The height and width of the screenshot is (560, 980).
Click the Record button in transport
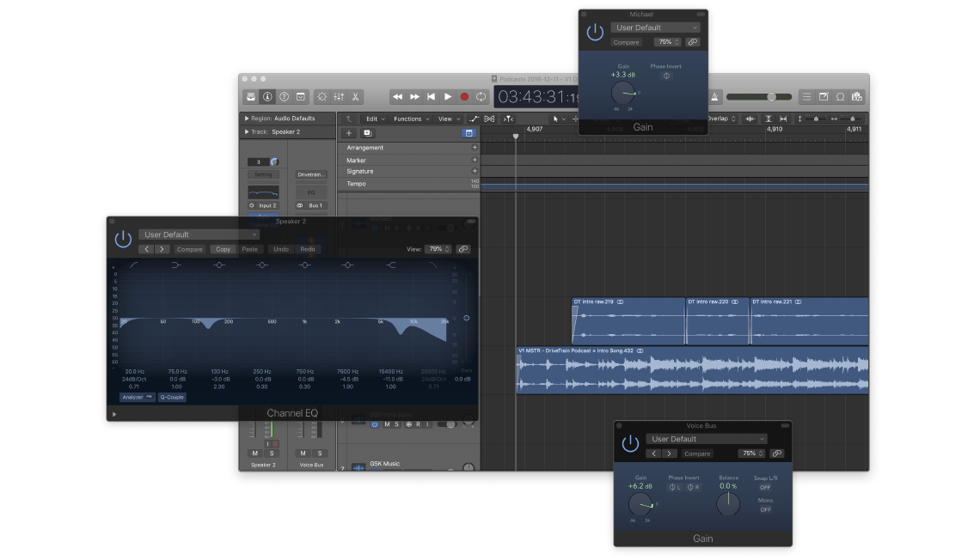(x=464, y=97)
